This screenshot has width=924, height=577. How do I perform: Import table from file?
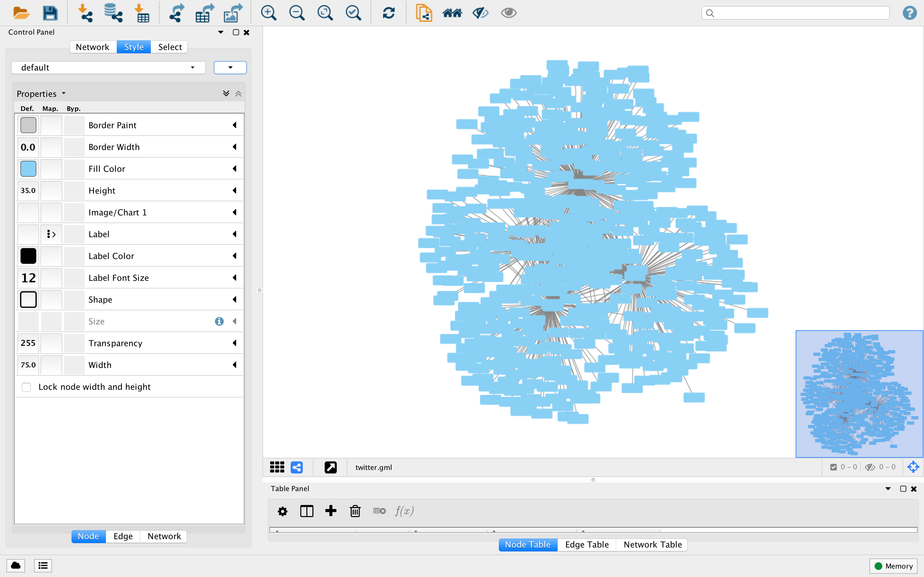(x=142, y=13)
